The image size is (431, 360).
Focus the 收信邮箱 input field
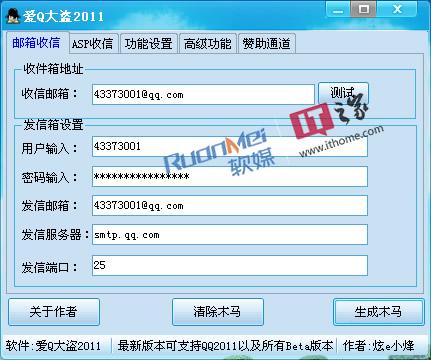point(203,94)
